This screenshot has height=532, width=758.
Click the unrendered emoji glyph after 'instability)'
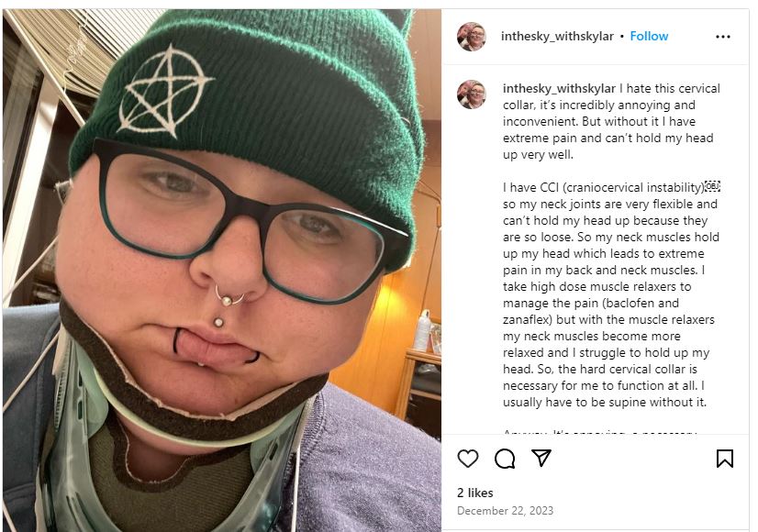point(712,186)
